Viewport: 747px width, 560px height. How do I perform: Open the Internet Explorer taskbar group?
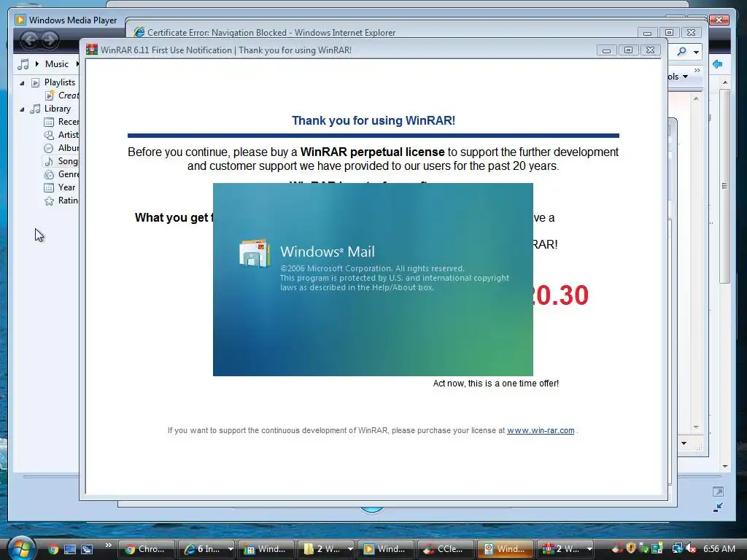206,549
